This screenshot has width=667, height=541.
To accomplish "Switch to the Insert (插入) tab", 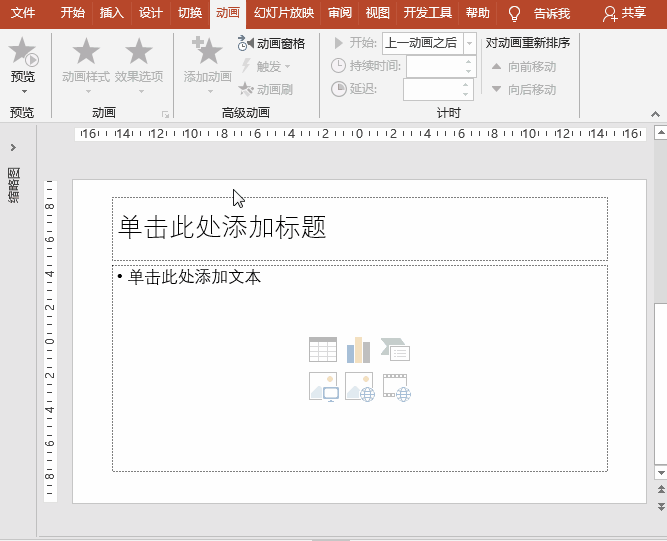I will tap(111, 13).
